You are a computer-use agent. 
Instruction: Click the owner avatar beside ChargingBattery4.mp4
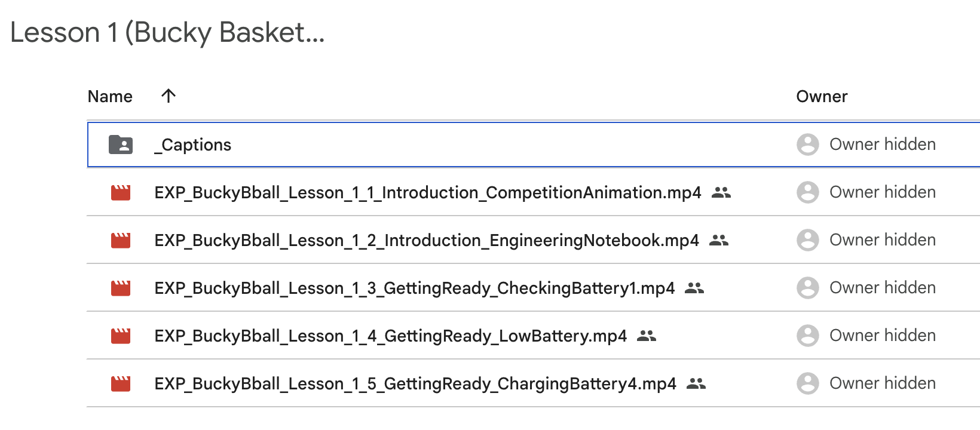pos(808,383)
